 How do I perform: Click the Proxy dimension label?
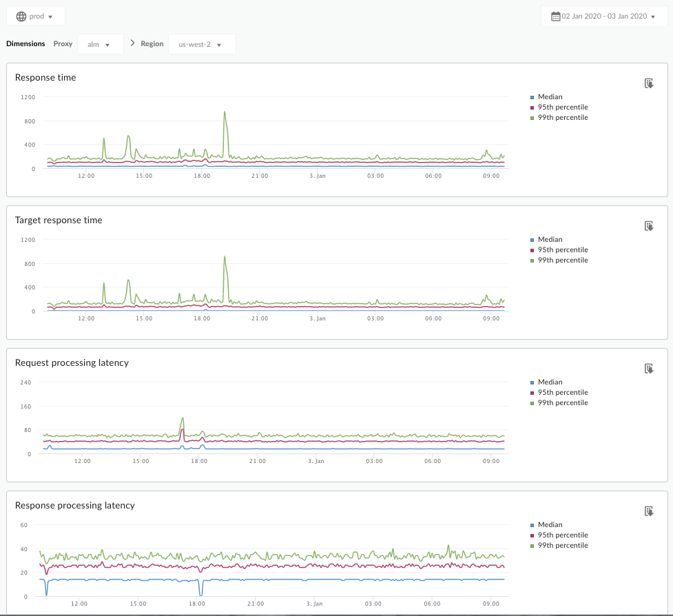click(x=63, y=44)
